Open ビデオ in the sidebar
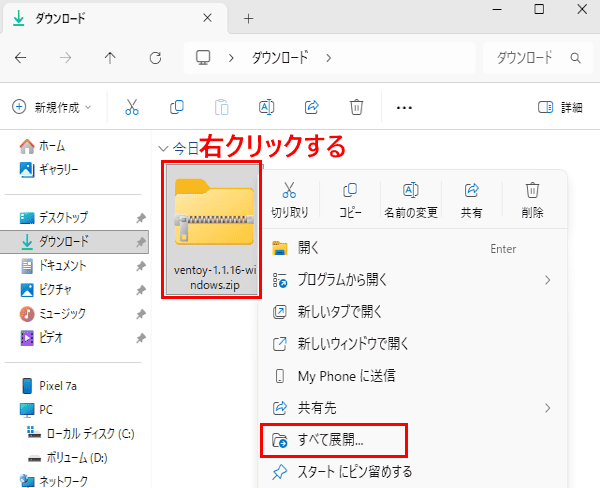 [x=41, y=338]
